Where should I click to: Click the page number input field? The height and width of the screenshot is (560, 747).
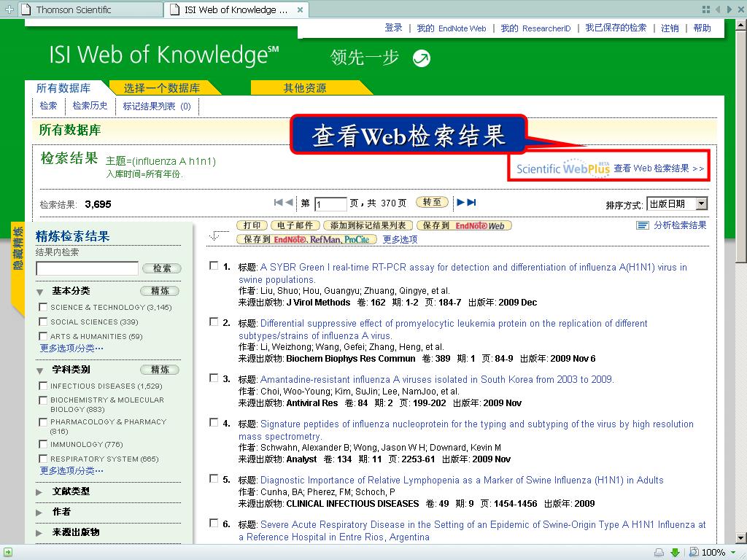330,204
